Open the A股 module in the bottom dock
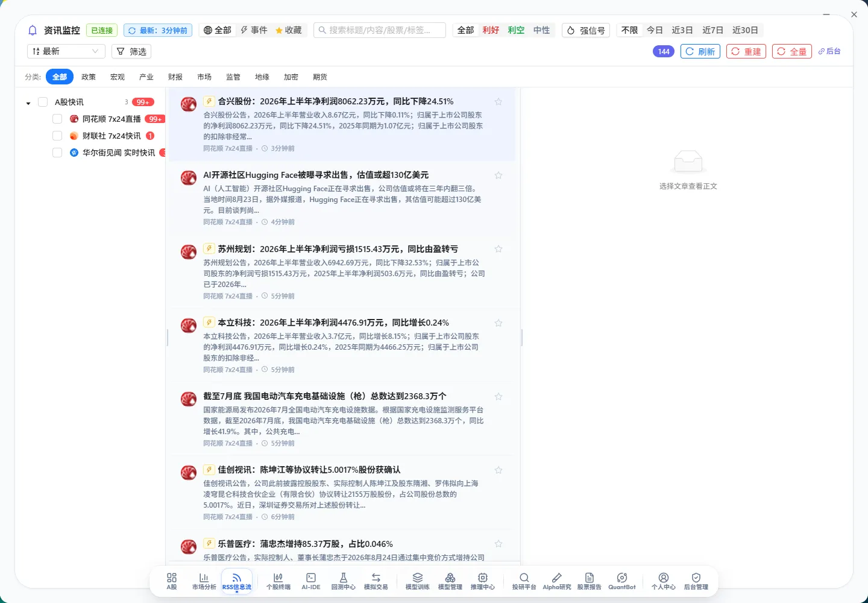Viewport: 868px width, 603px height. (172, 581)
